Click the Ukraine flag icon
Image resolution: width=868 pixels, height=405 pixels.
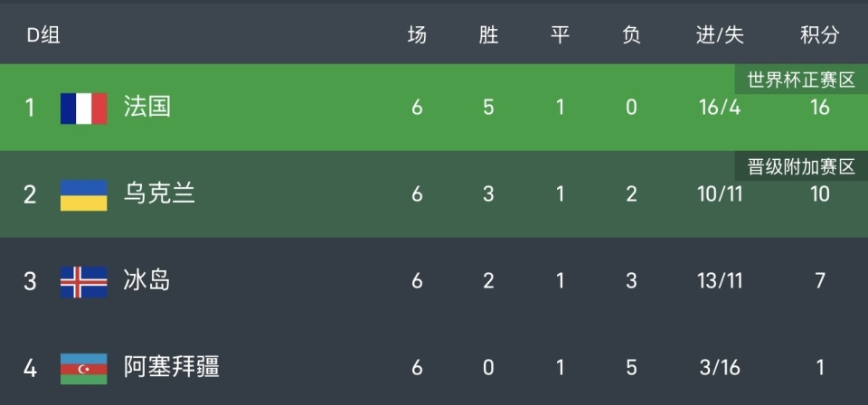click(83, 194)
